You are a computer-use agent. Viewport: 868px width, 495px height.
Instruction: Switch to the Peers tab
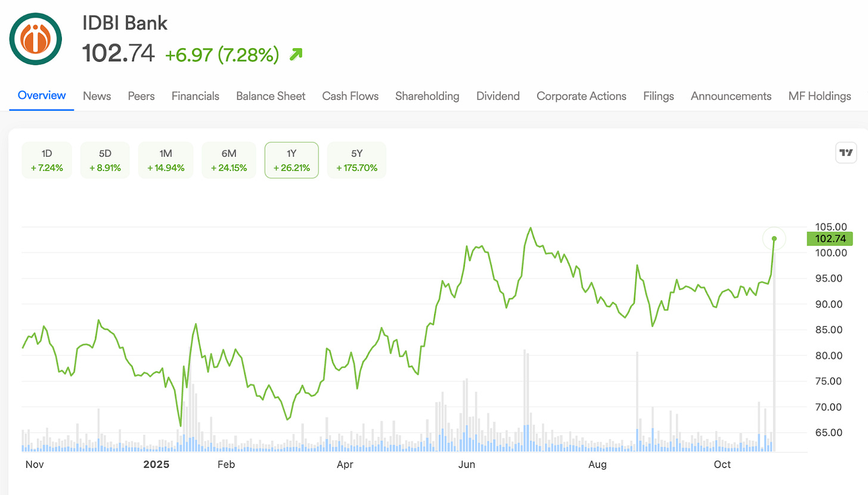(141, 96)
